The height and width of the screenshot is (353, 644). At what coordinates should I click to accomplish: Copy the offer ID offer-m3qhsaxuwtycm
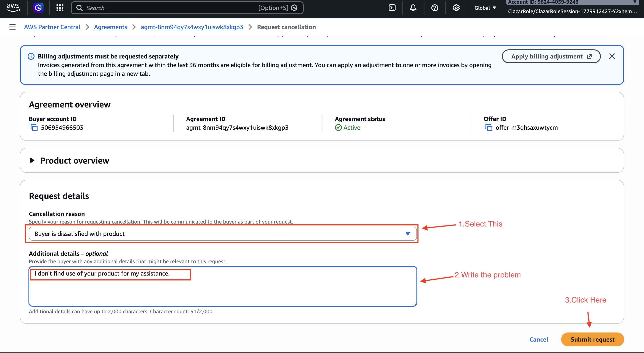[x=489, y=128]
